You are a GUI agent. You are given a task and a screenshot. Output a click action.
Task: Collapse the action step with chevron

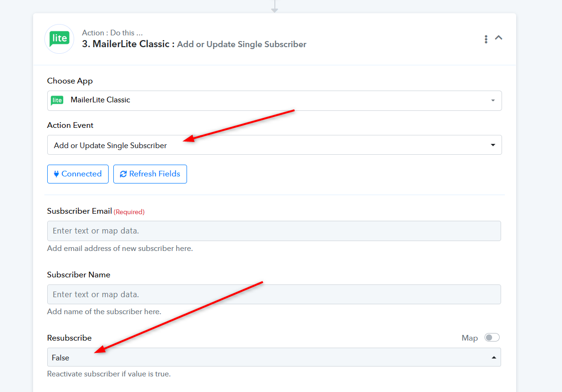(499, 38)
